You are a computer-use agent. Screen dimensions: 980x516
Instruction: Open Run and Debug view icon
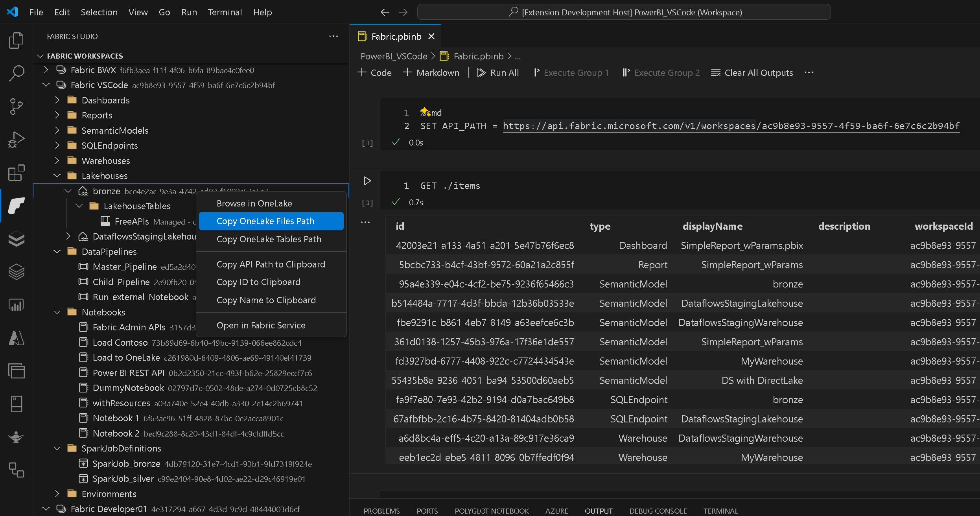click(x=16, y=139)
